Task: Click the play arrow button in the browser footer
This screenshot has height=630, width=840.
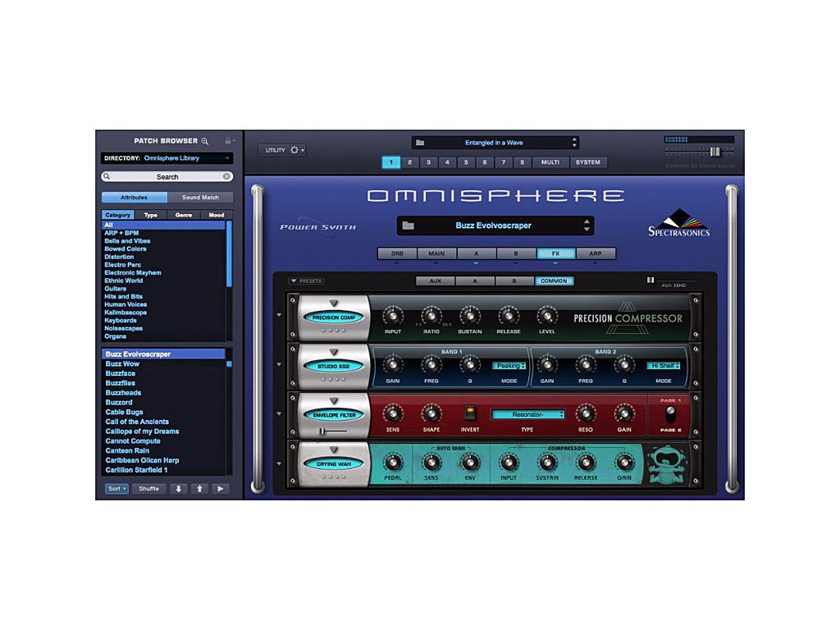Action: [220, 489]
